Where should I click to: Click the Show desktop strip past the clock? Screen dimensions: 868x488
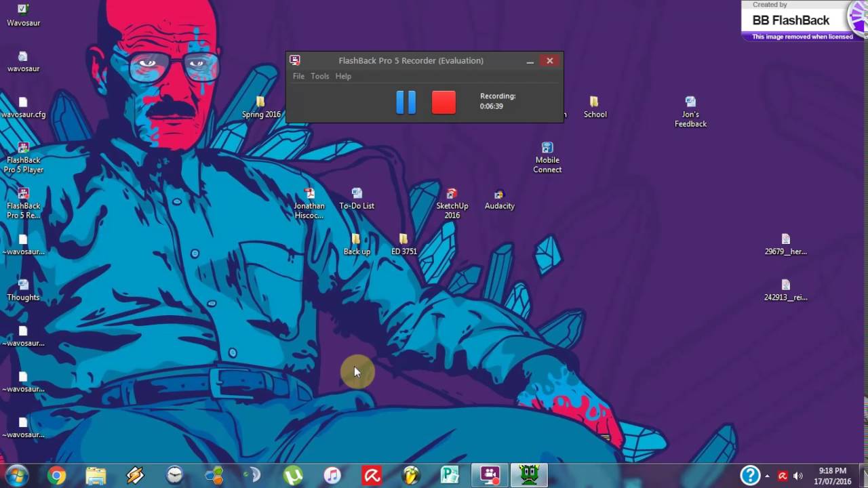coord(863,476)
